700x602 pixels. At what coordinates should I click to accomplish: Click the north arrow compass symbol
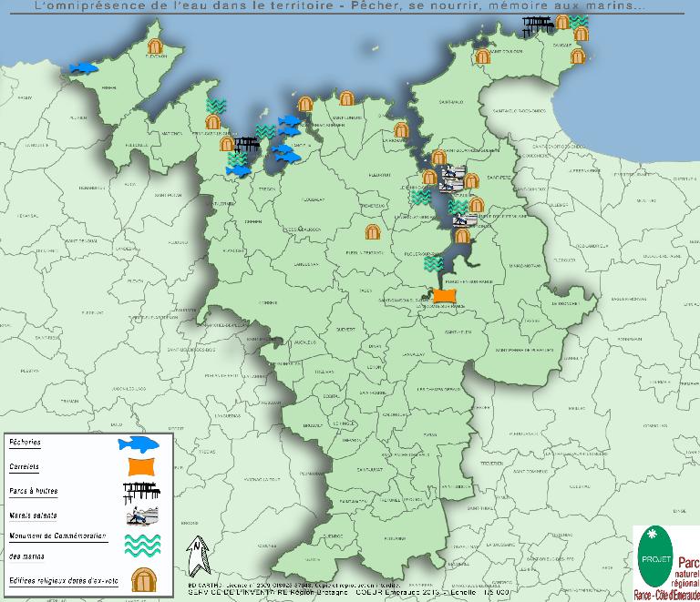pyautogui.click(x=198, y=556)
